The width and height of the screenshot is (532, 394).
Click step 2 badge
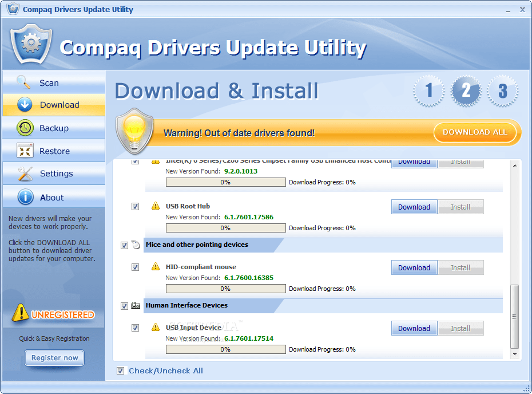coord(466,91)
